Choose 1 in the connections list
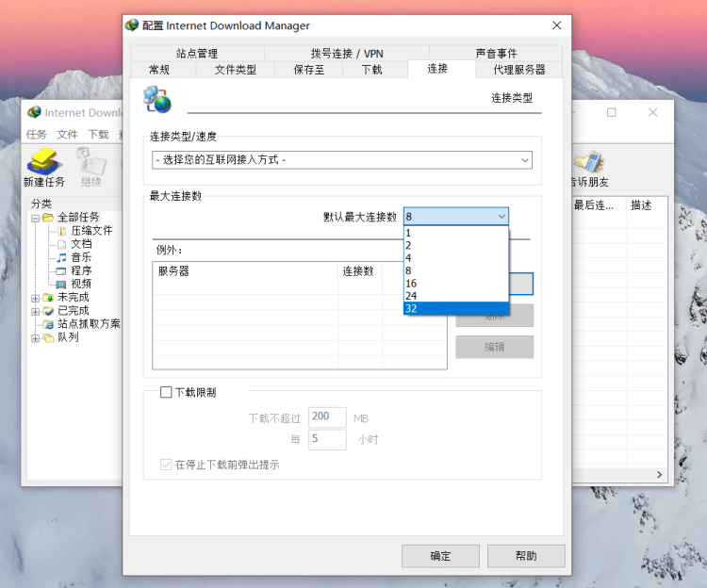The width and height of the screenshot is (707, 588). [456, 233]
